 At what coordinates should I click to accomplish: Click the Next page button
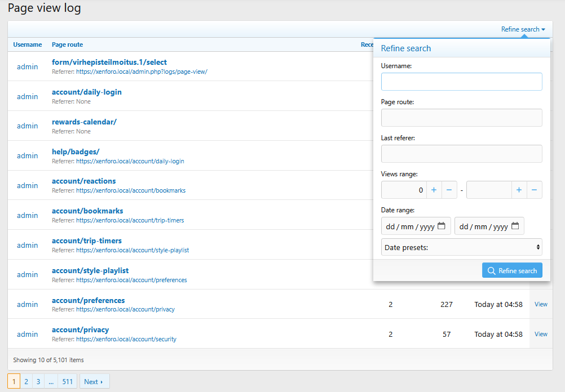pos(94,381)
